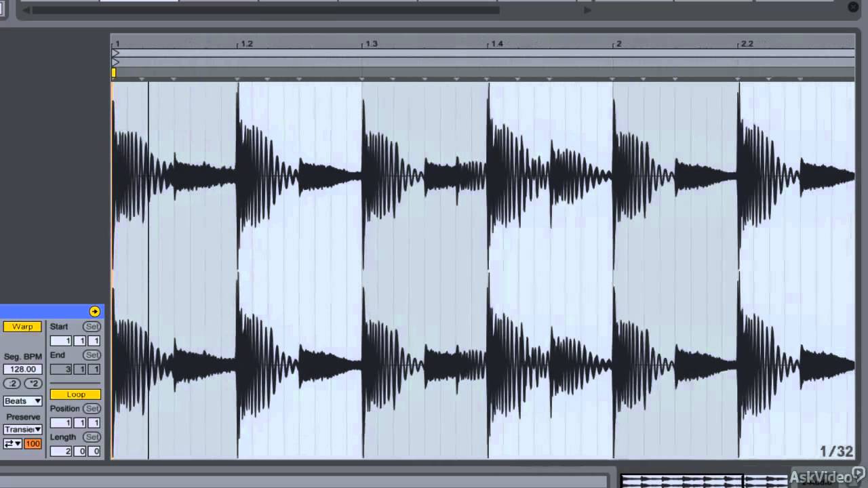Click Set button next to Start
The height and width of the screenshot is (488, 868).
click(x=92, y=327)
